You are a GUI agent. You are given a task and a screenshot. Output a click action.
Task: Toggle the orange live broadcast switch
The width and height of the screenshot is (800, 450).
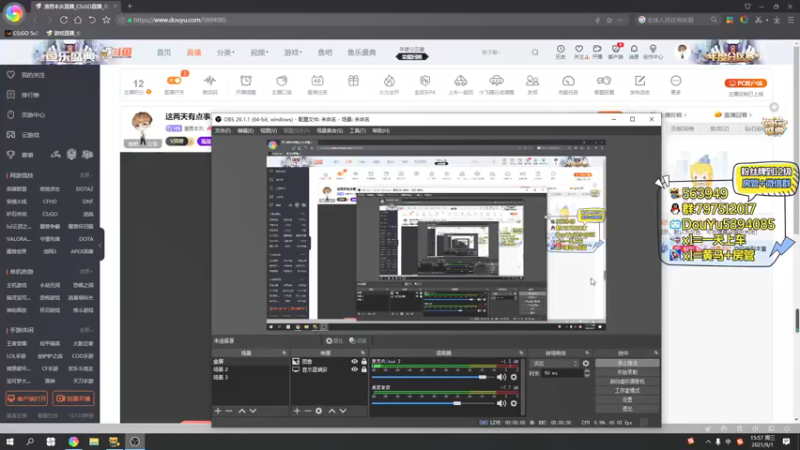click(x=174, y=81)
